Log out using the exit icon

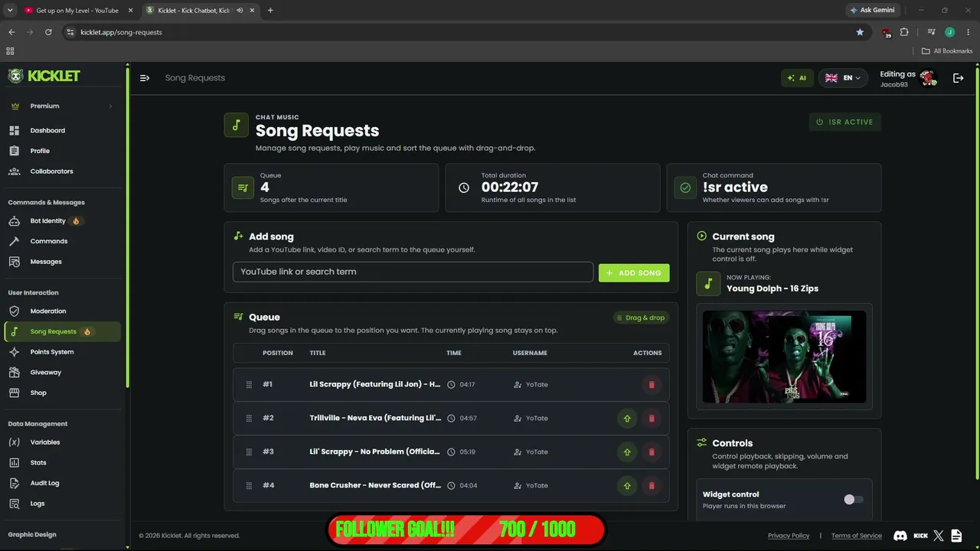click(x=958, y=78)
